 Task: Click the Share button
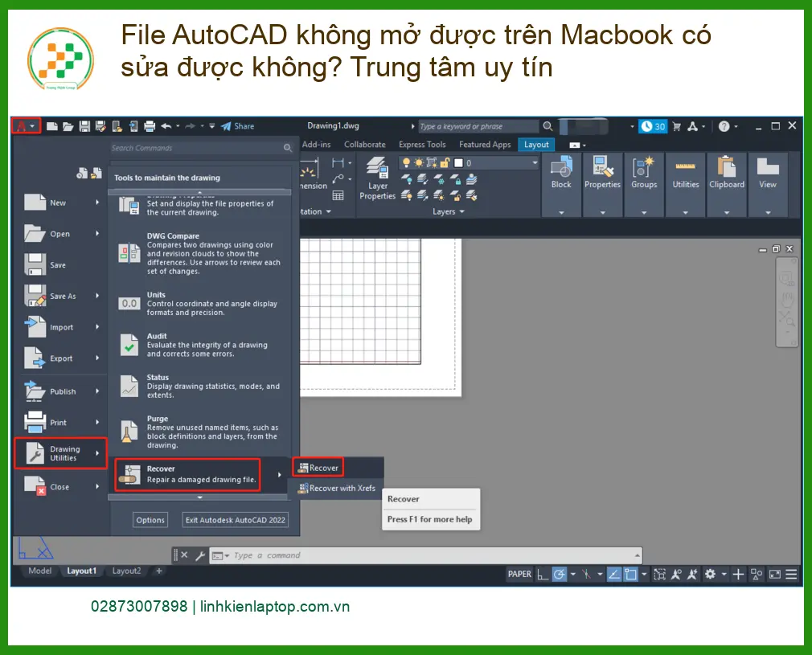238,126
